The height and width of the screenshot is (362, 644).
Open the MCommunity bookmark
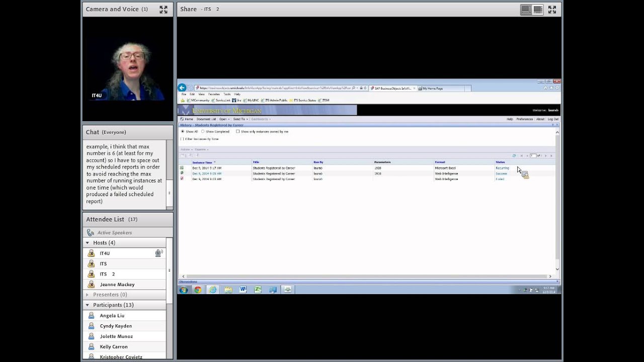tap(198, 100)
